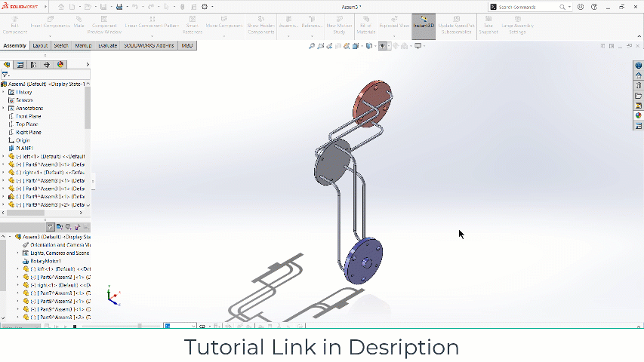
Task: Expand manager tabs with right arrow
Action: tap(88, 64)
